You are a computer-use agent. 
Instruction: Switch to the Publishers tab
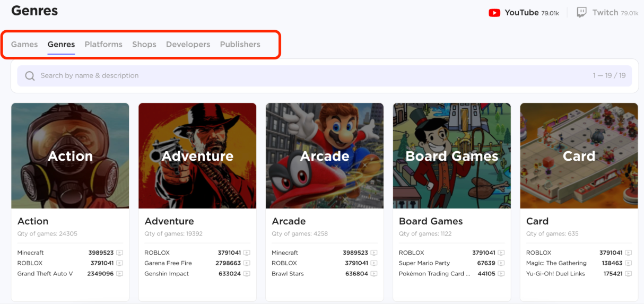coord(240,45)
